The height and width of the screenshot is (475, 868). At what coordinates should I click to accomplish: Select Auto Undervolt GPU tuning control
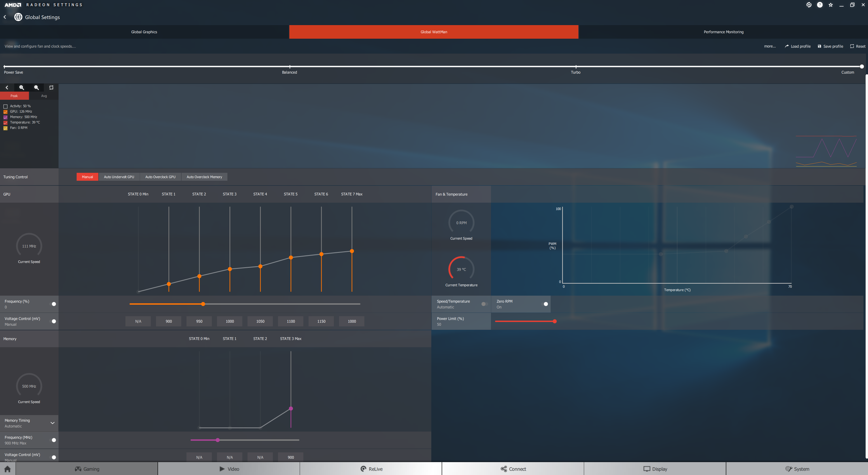[119, 177]
